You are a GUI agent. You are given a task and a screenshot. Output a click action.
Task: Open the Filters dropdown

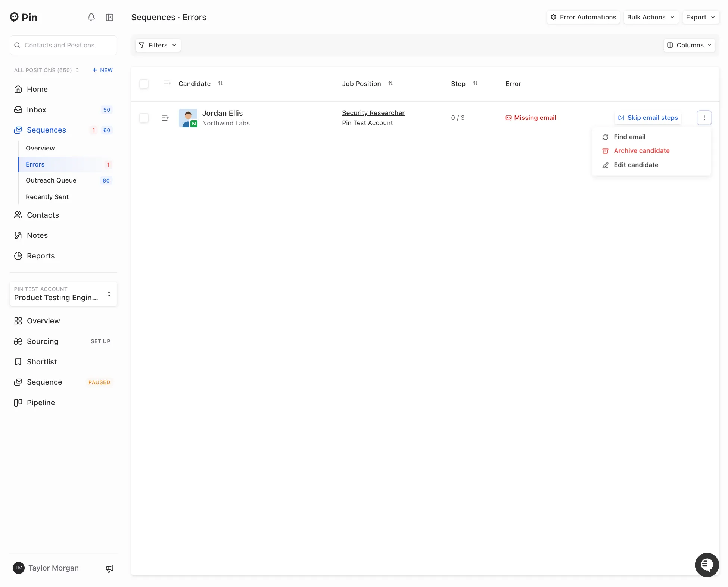coord(158,45)
